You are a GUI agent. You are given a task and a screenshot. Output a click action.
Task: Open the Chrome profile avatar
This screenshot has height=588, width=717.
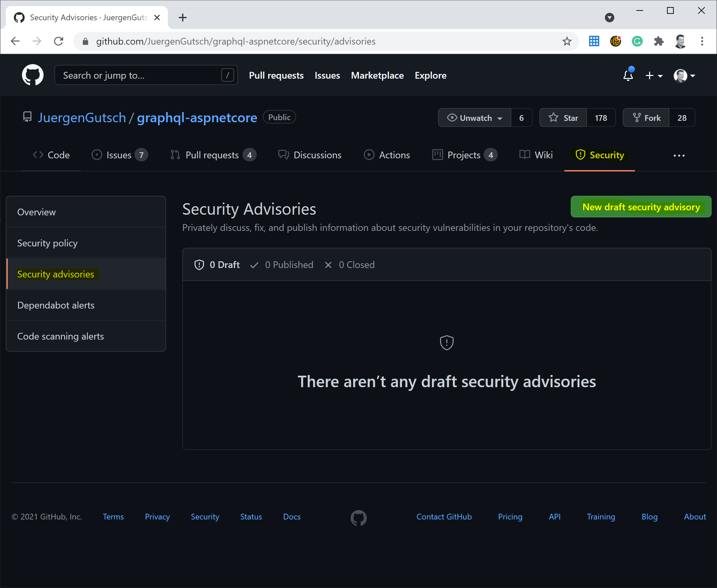(x=681, y=41)
